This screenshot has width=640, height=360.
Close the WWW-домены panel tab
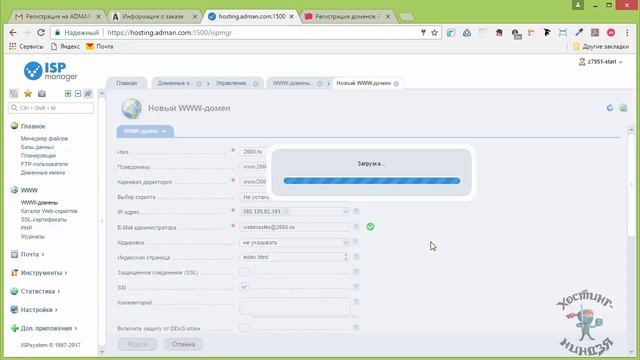pyautogui.click(x=320, y=84)
